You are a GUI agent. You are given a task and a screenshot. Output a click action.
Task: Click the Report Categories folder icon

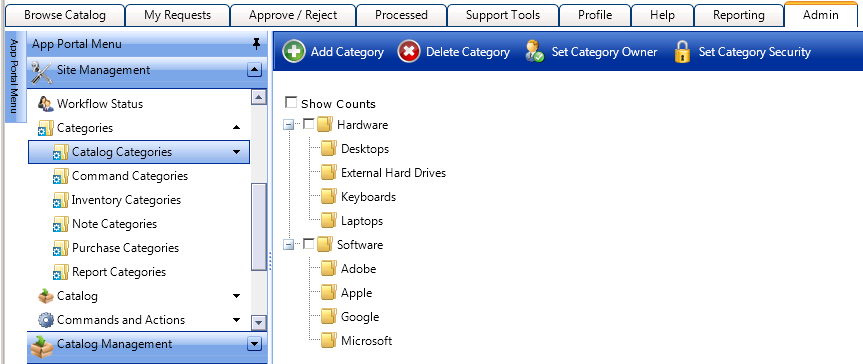click(x=61, y=272)
